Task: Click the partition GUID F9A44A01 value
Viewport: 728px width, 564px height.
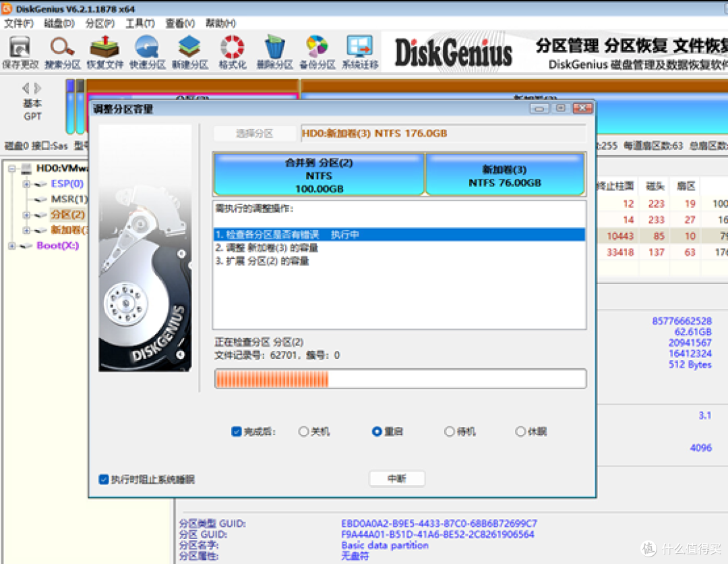Action: 437,534
